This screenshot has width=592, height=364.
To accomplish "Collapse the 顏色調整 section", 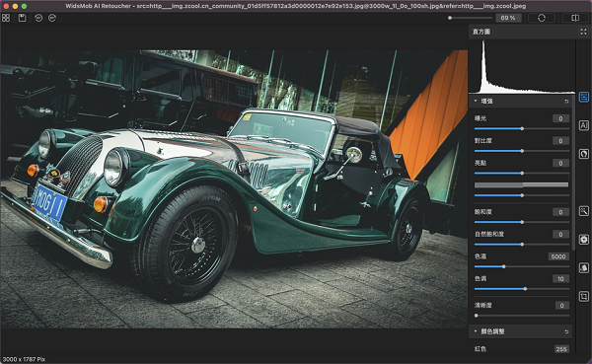I will click(476, 331).
